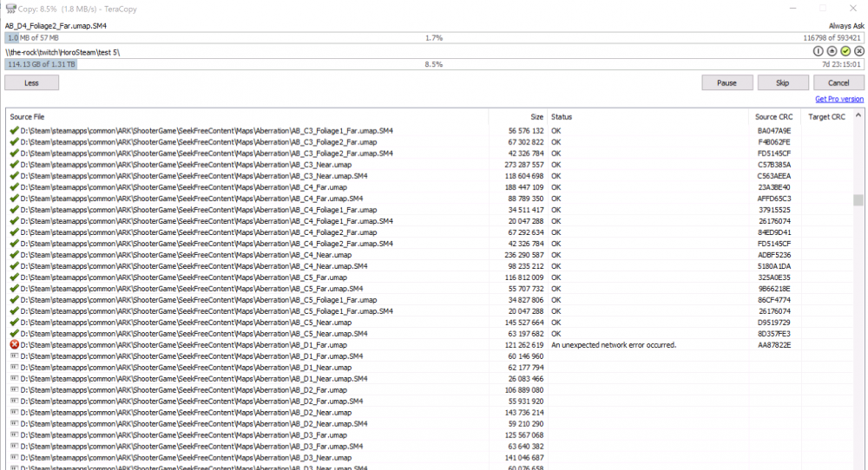Select the AB_C3_Foliage2_Far.umap row
868x470 pixels.
pyautogui.click(x=430, y=142)
